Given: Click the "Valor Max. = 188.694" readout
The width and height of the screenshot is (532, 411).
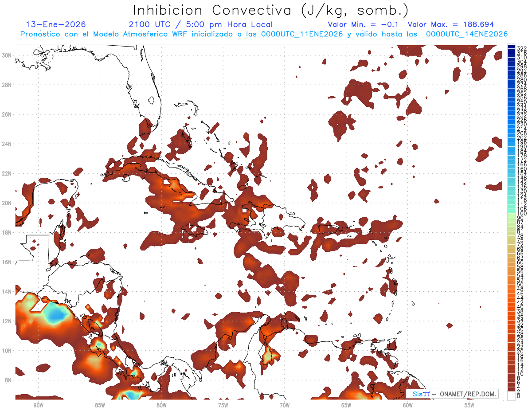Looking at the screenshot, I should pos(450,24).
